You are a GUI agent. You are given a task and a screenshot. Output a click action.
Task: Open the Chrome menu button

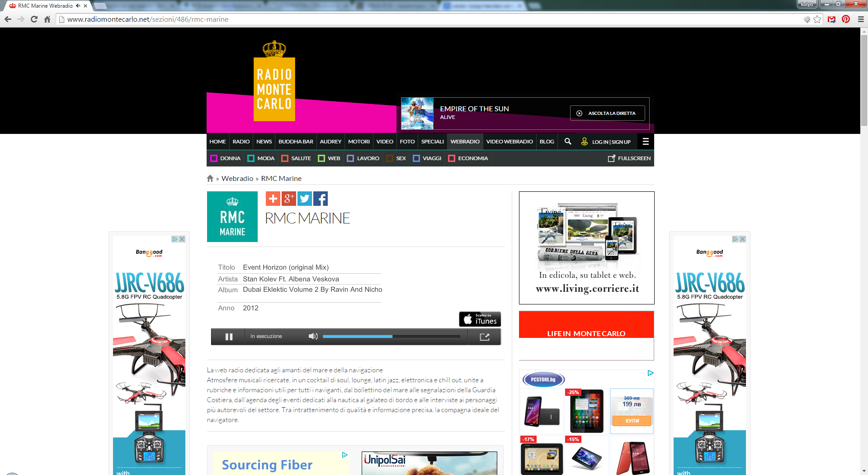pos(861,19)
